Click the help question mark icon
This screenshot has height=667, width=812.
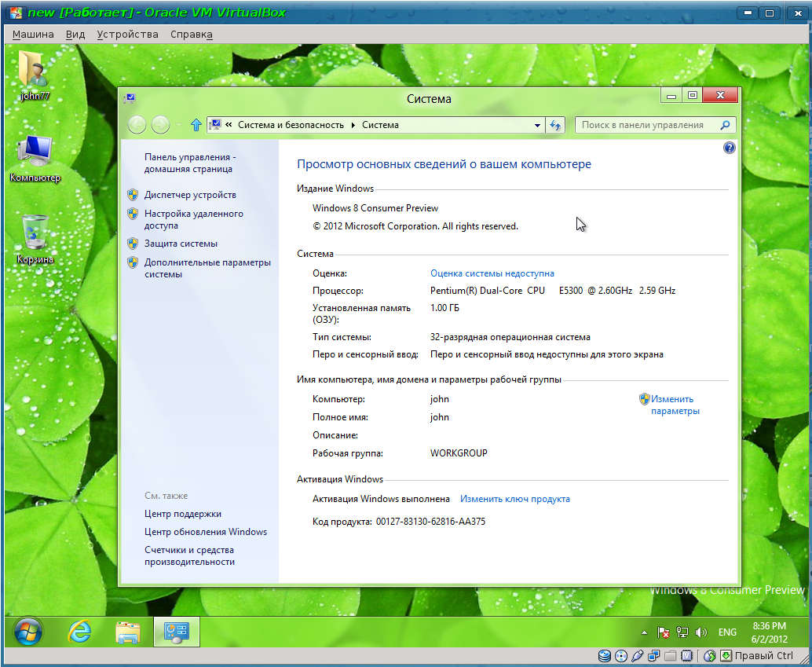click(x=729, y=148)
